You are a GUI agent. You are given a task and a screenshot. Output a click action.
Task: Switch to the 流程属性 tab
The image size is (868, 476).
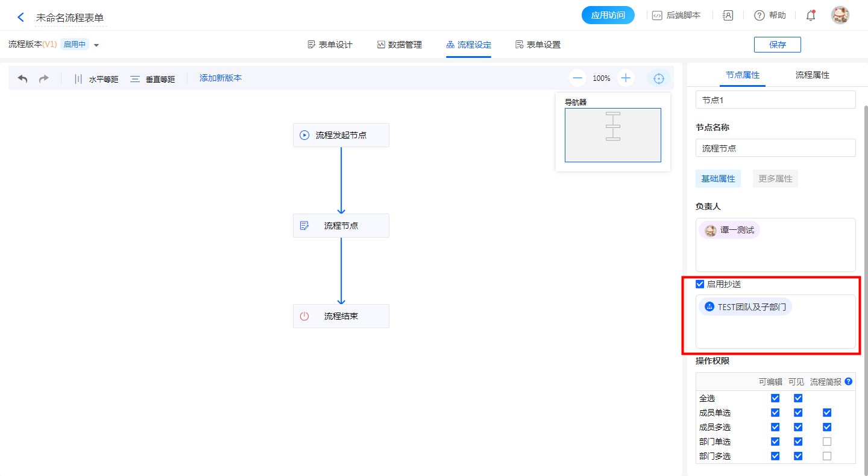pyautogui.click(x=812, y=75)
